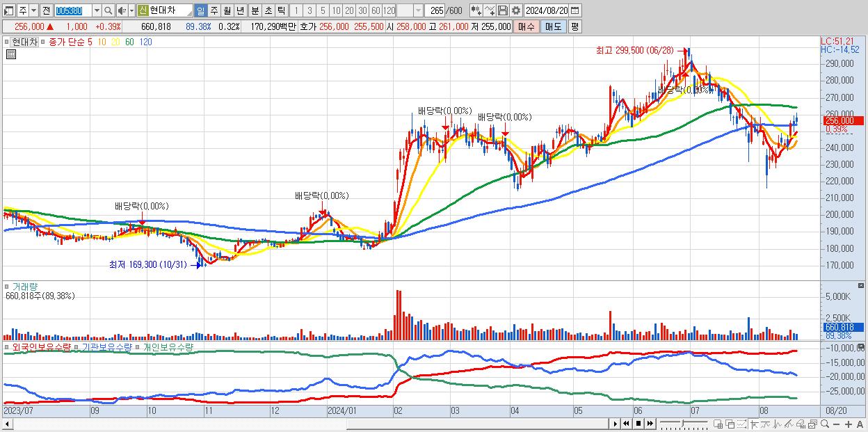Click the green 신 badge icon
Screen dimensions: 868x432
pyautogui.click(x=143, y=10)
